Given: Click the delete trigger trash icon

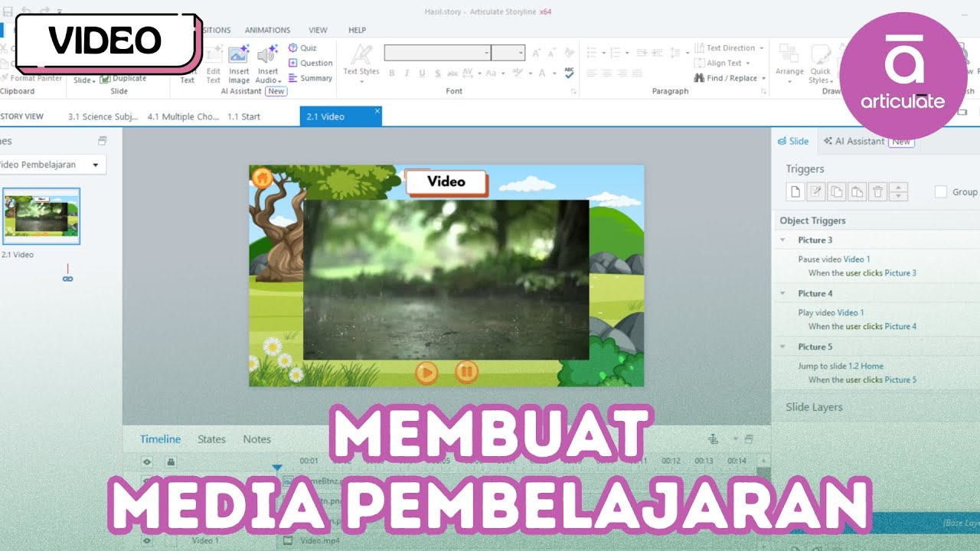Looking at the screenshot, I should (878, 192).
